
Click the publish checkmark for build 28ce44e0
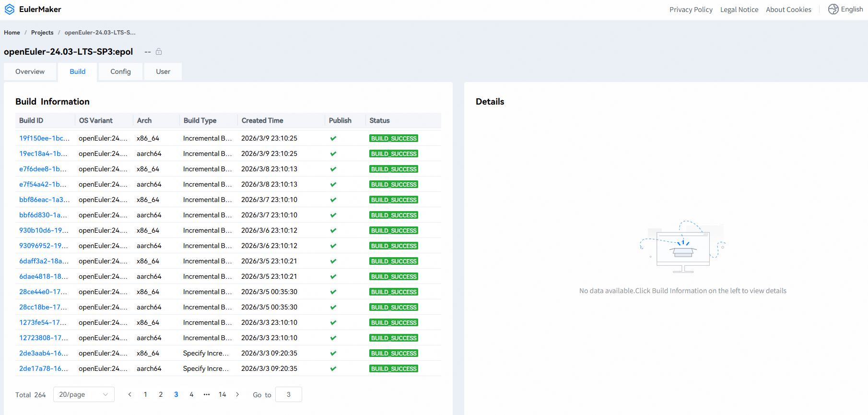[333, 292]
